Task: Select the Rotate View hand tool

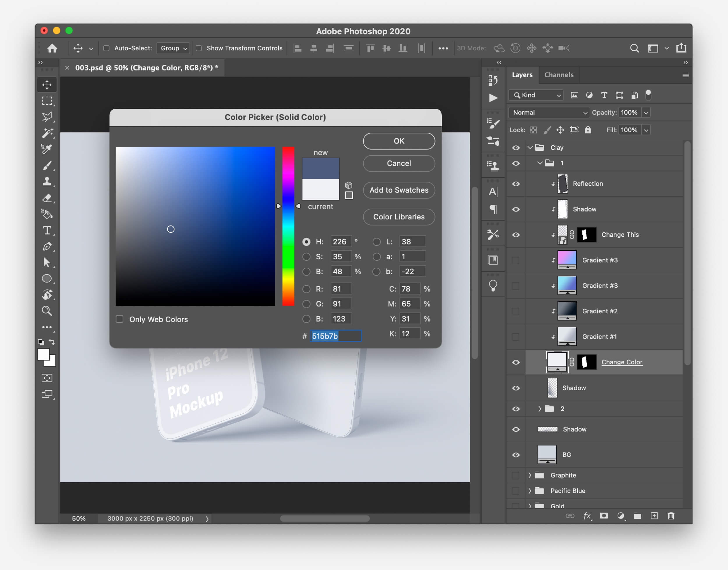Action: tap(47, 295)
